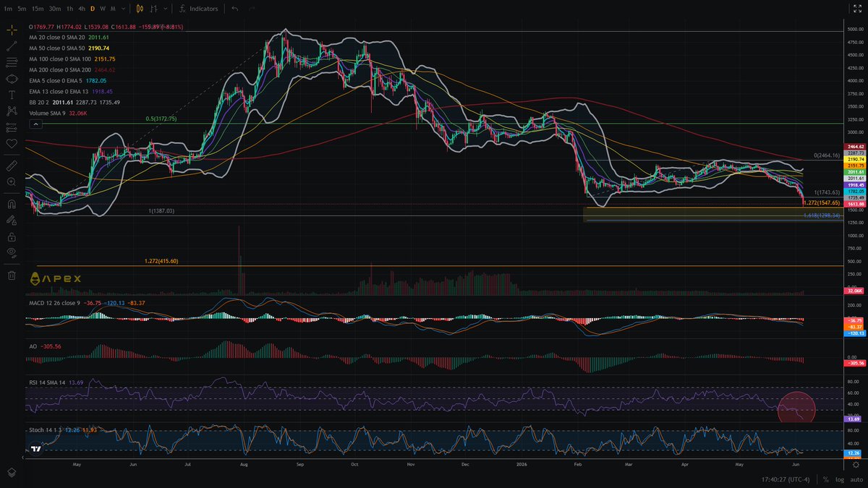Click the MA 200 close legend entry
The image size is (868, 488).
tap(72, 69)
